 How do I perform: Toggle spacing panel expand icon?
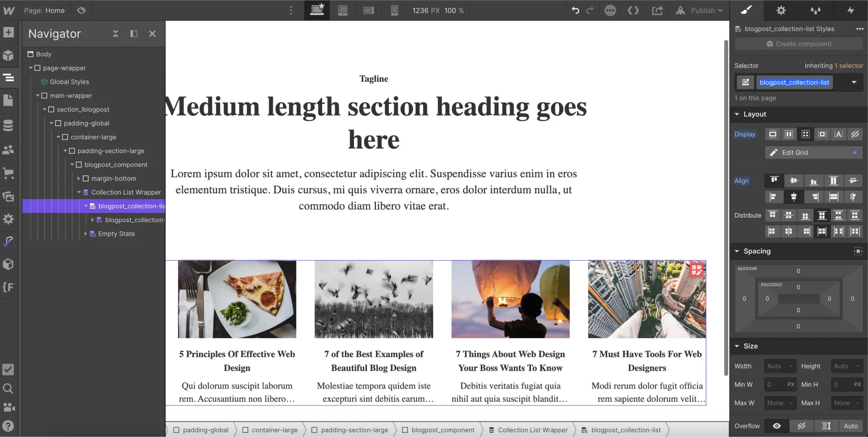point(858,251)
